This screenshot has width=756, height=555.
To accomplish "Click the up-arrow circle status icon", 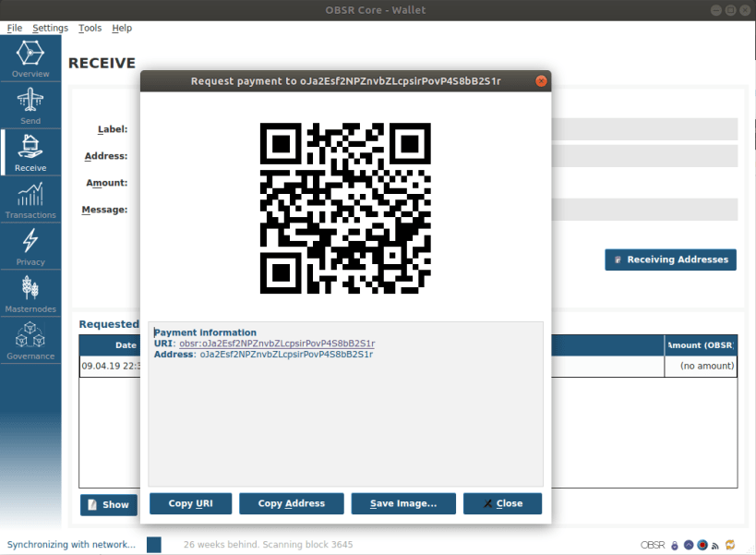I will point(689,545).
